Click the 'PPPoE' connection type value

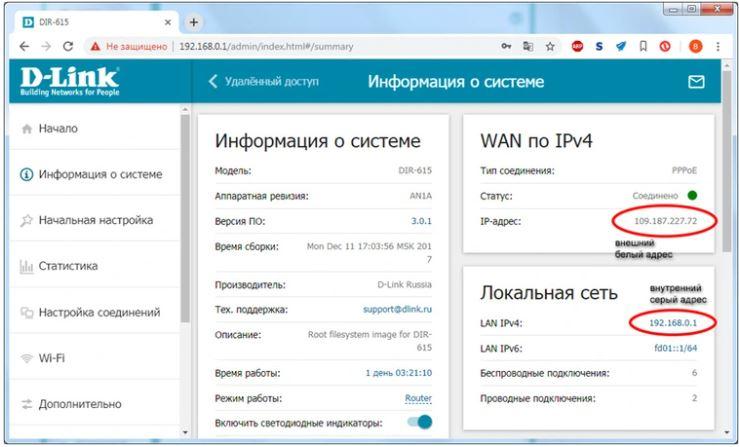(684, 170)
